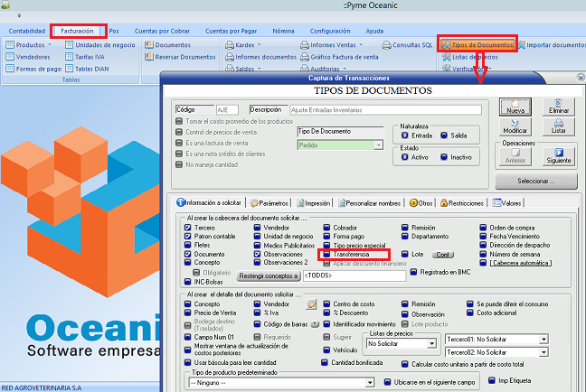Viewport: 586px width, 392px height.
Task: Click the Código de barras small button
Action: (x=315, y=324)
